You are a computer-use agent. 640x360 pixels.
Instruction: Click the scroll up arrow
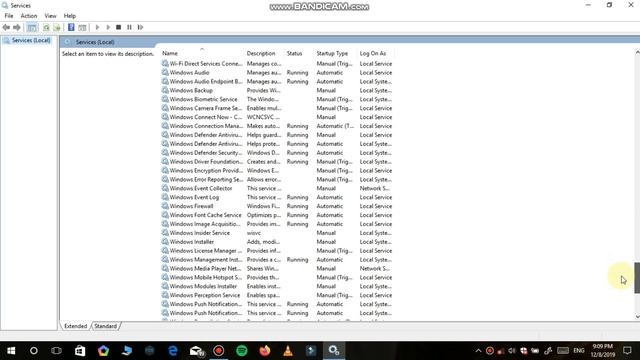(x=637, y=52)
